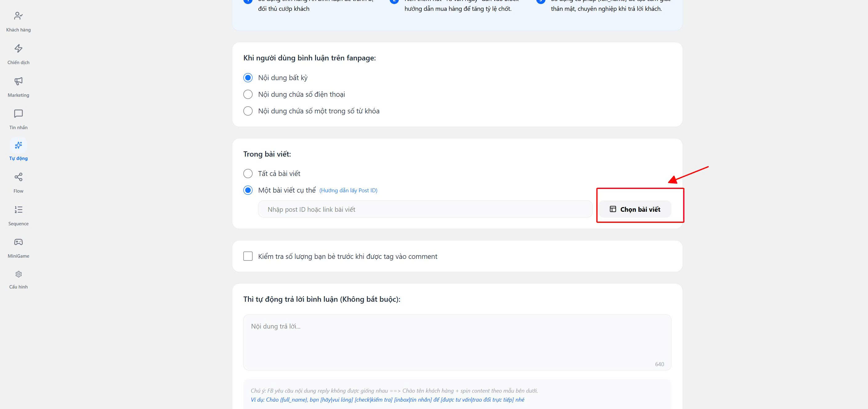Open Tin nhắn message bubble icon
868x409 pixels.
tap(18, 114)
